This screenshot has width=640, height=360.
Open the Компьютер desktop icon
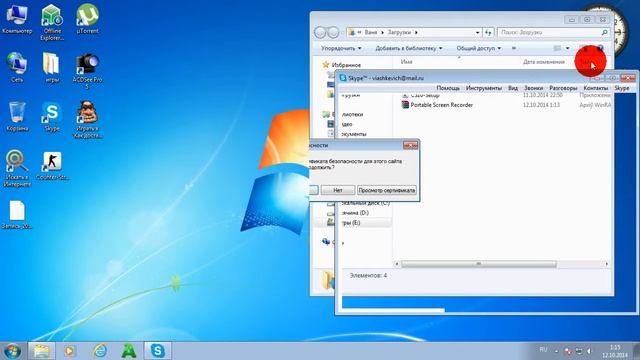tap(17, 19)
